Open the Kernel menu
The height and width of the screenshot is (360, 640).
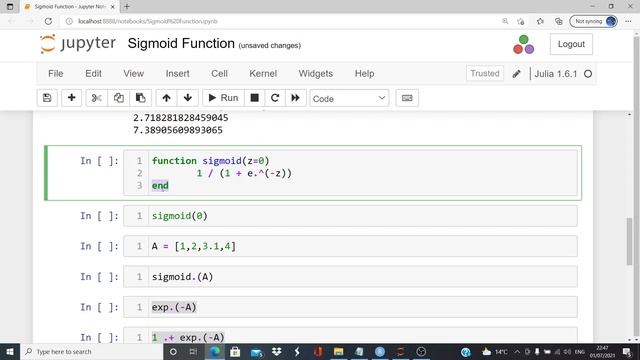(x=263, y=73)
